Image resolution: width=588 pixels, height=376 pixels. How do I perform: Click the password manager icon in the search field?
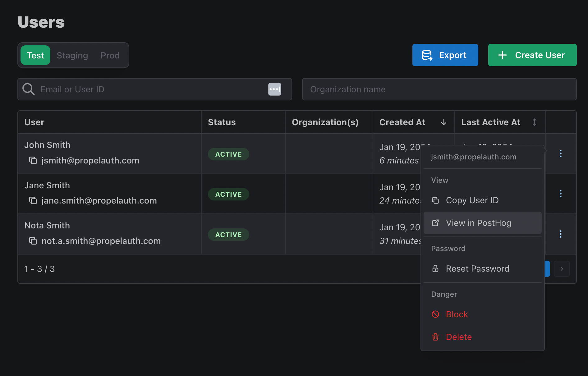click(x=275, y=89)
